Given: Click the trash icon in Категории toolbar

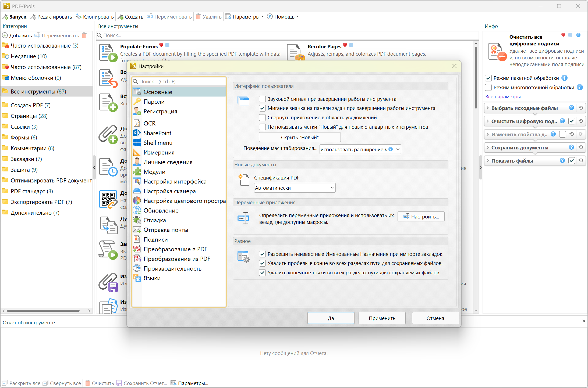Looking at the screenshot, I should click(84, 35).
